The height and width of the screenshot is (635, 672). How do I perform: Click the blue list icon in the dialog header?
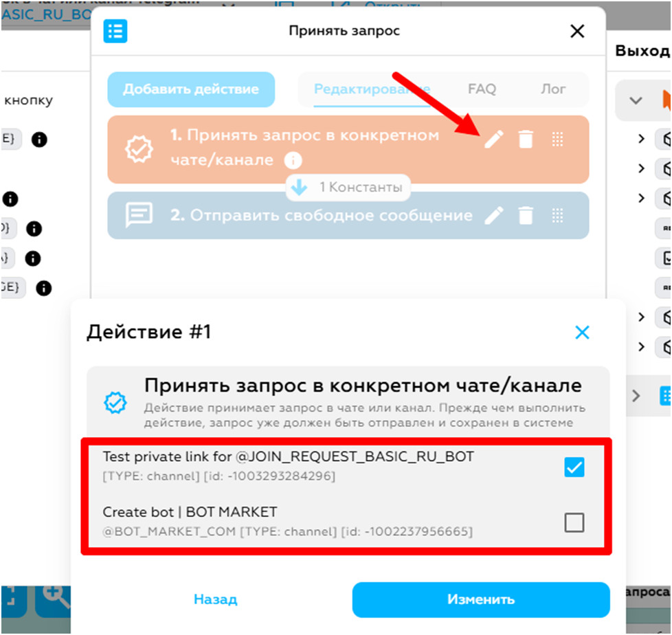pos(115,31)
